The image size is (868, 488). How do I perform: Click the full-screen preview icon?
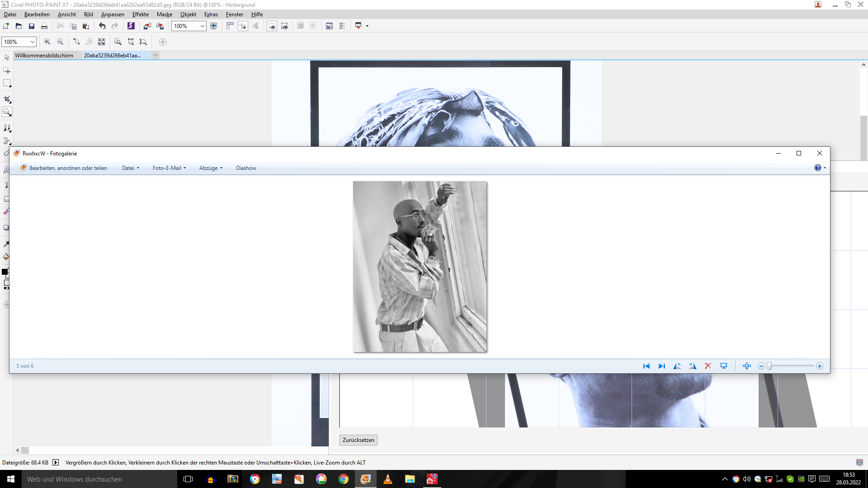214,26
